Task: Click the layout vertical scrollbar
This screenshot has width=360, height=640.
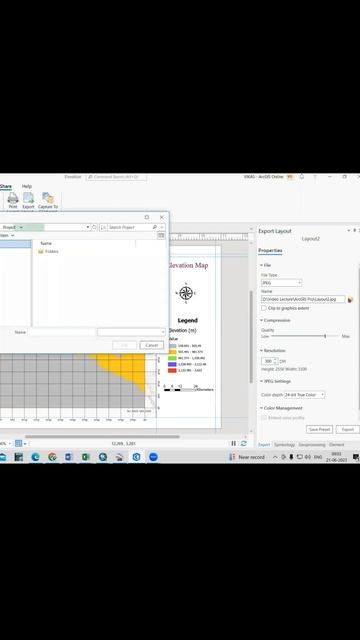Action: pyautogui.click(x=251, y=337)
